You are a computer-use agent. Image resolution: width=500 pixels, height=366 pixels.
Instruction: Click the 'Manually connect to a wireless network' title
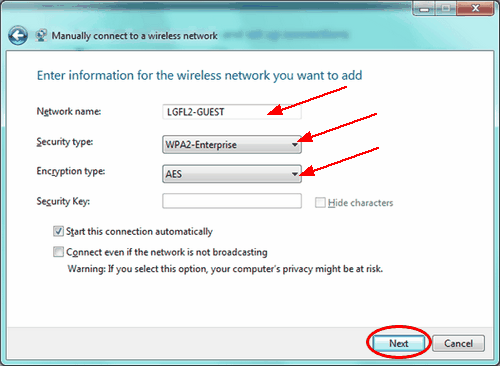click(134, 36)
